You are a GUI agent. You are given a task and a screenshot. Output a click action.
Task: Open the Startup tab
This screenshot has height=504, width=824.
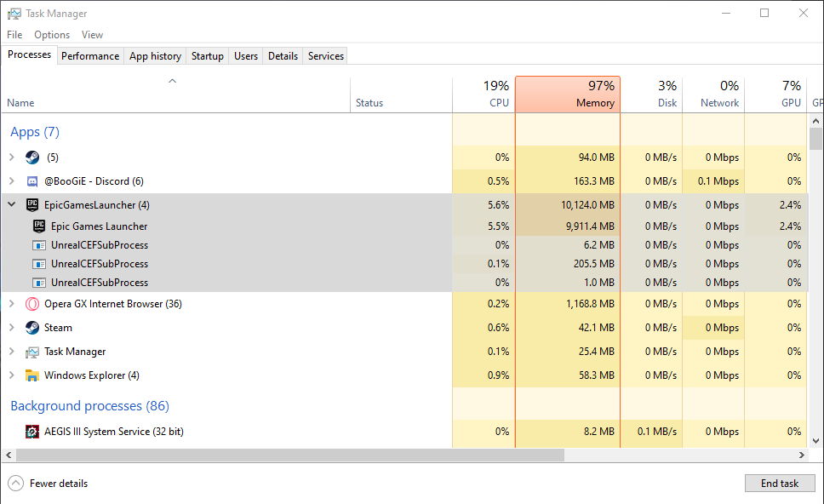(x=207, y=56)
